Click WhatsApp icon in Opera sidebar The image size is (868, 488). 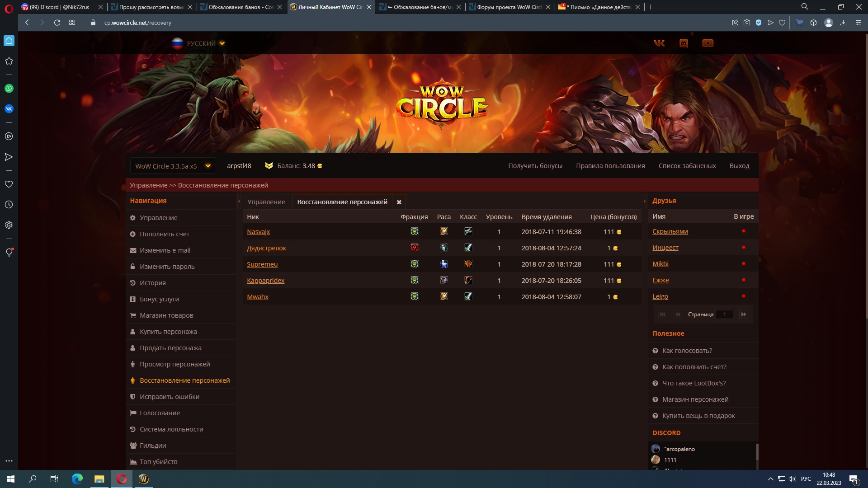click(9, 89)
